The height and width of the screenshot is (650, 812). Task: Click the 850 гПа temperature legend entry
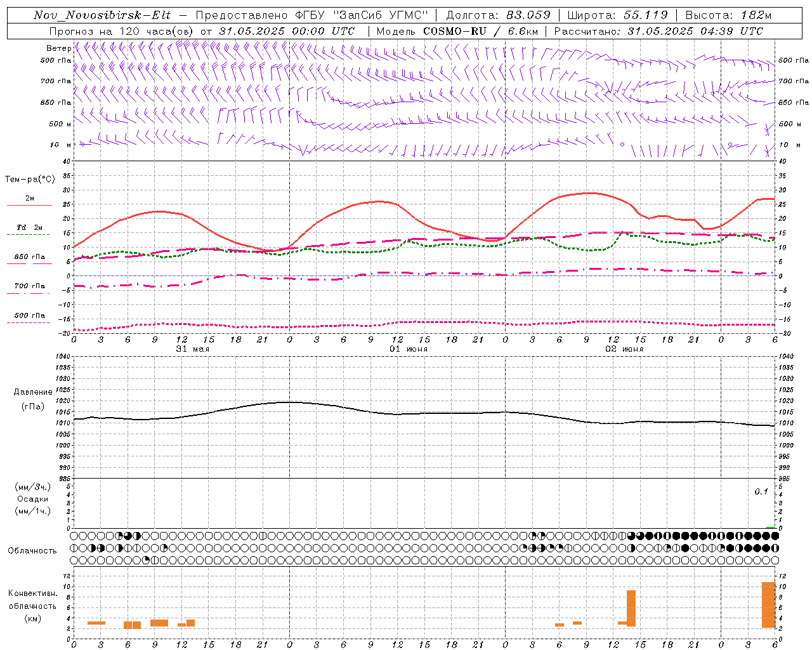point(29,257)
